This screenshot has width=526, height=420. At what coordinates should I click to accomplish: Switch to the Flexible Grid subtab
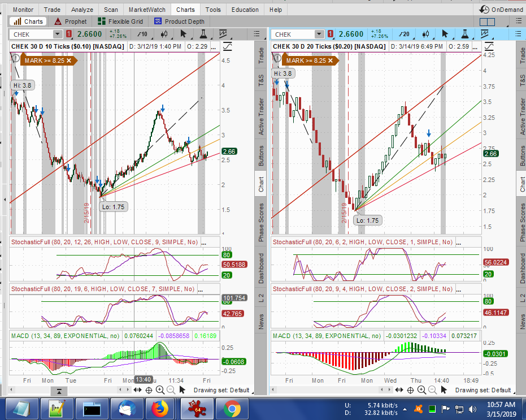click(120, 21)
